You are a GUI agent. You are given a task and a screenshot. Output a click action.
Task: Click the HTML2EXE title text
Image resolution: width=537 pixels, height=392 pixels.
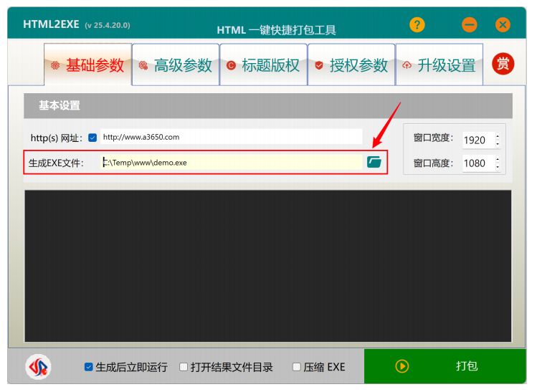[51, 24]
